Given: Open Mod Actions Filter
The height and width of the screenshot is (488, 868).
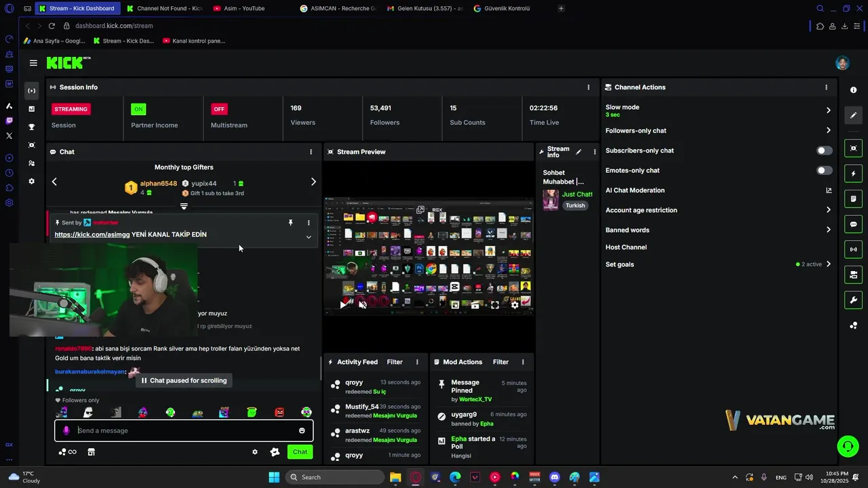Looking at the screenshot, I should 500,362.
